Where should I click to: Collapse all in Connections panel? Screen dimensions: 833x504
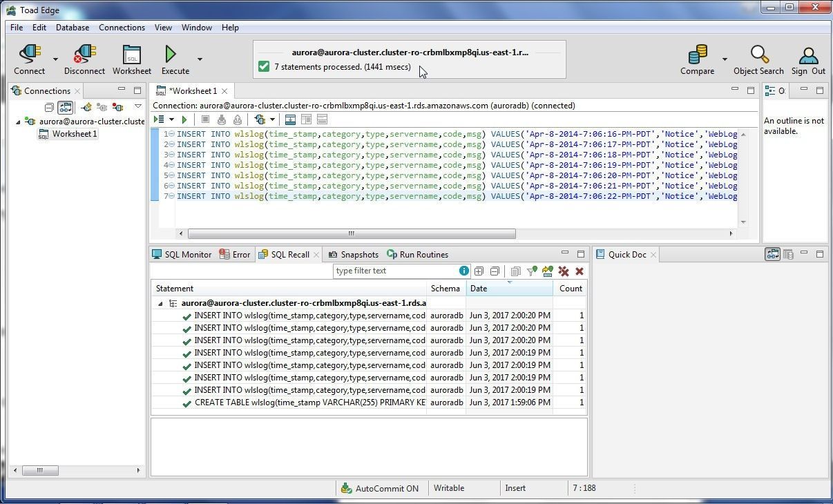coord(49,107)
